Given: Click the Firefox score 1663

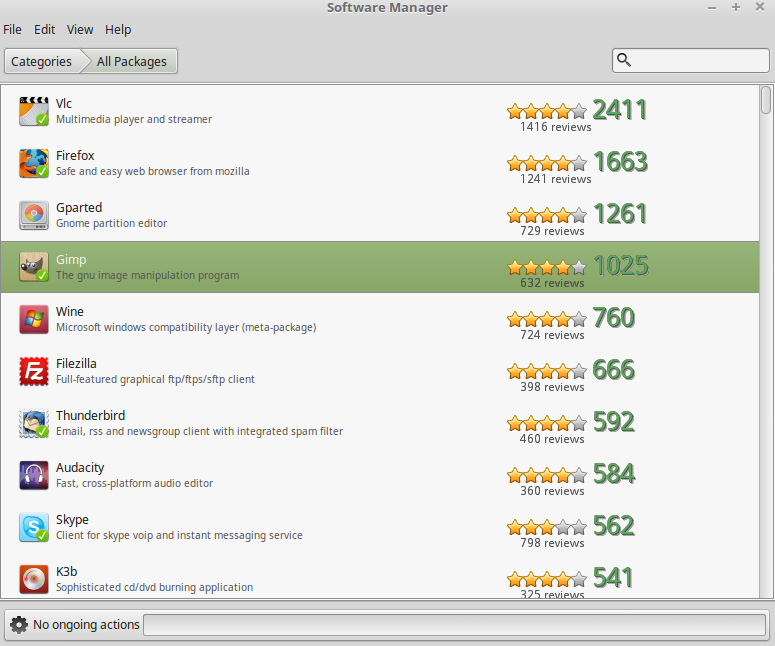Looking at the screenshot, I should point(620,162).
